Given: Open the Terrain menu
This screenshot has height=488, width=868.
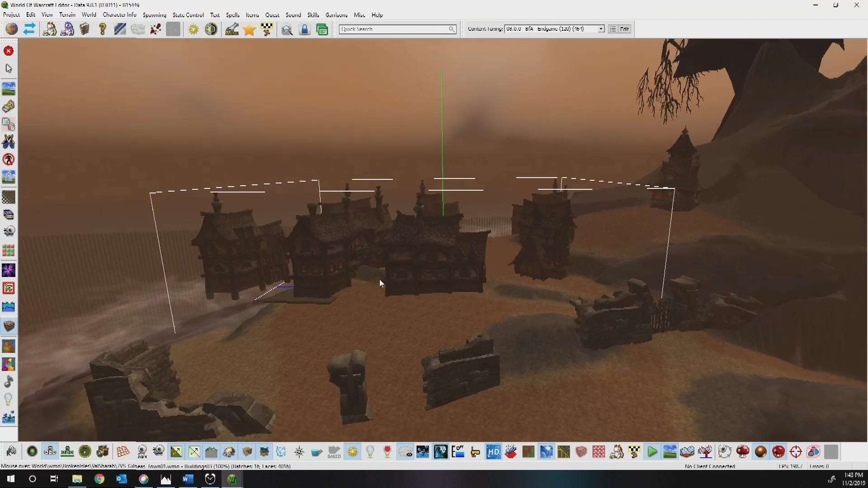Looking at the screenshot, I should 67,15.
